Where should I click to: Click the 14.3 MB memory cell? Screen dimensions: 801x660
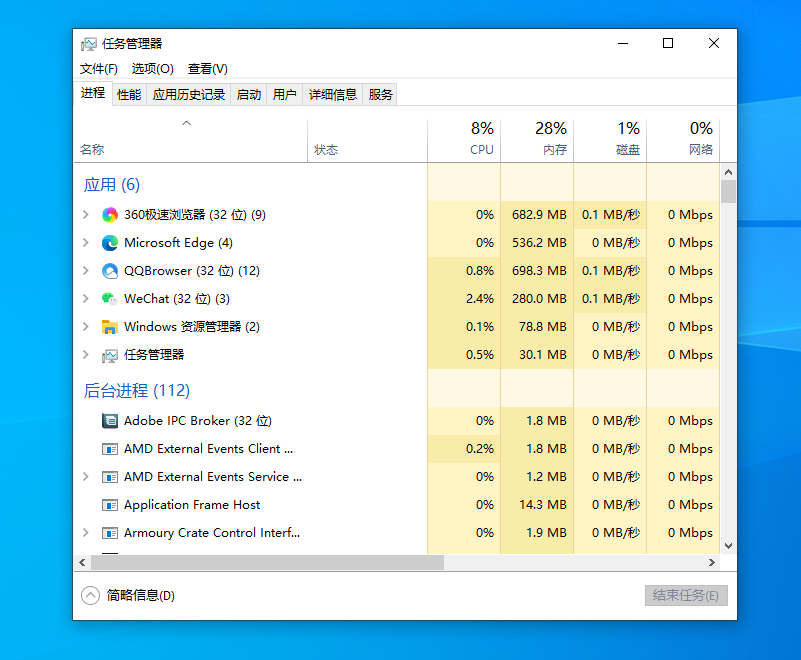pyautogui.click(x=537, y=505)
